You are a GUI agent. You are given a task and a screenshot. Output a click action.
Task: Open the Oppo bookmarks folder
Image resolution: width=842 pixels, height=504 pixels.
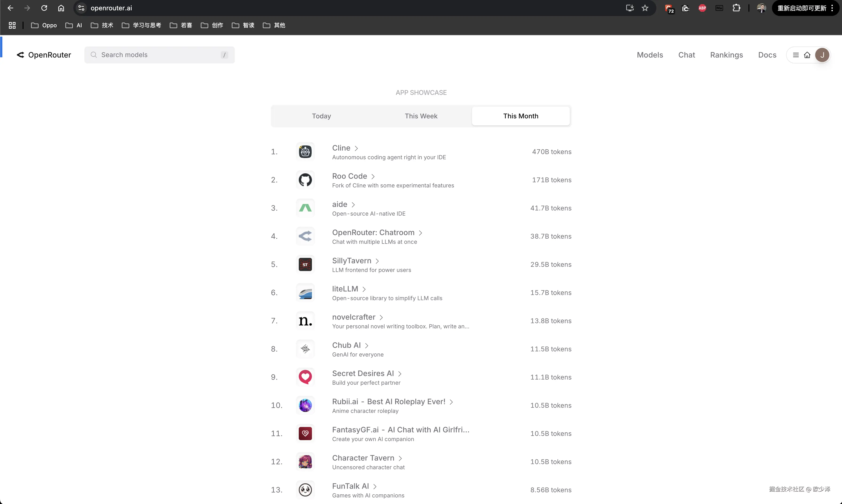(x=44, y=25)
